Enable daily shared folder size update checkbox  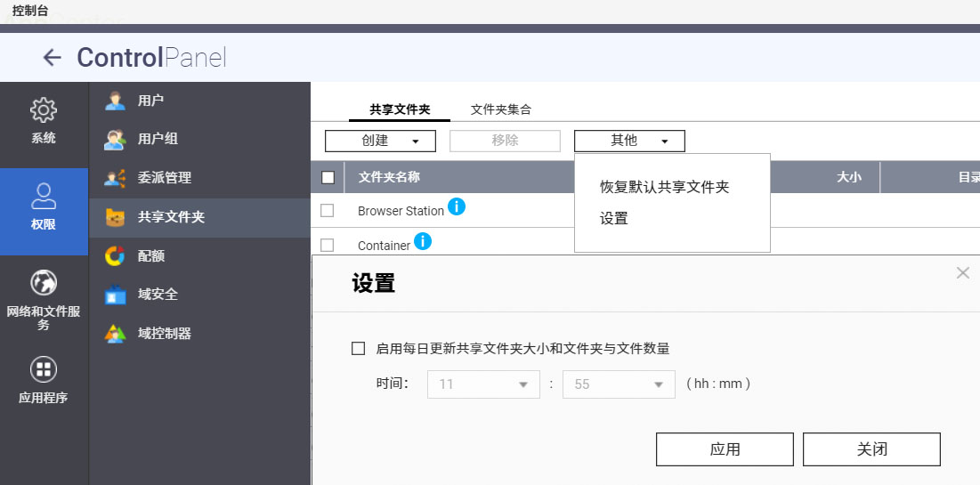[x=359, y=349]
